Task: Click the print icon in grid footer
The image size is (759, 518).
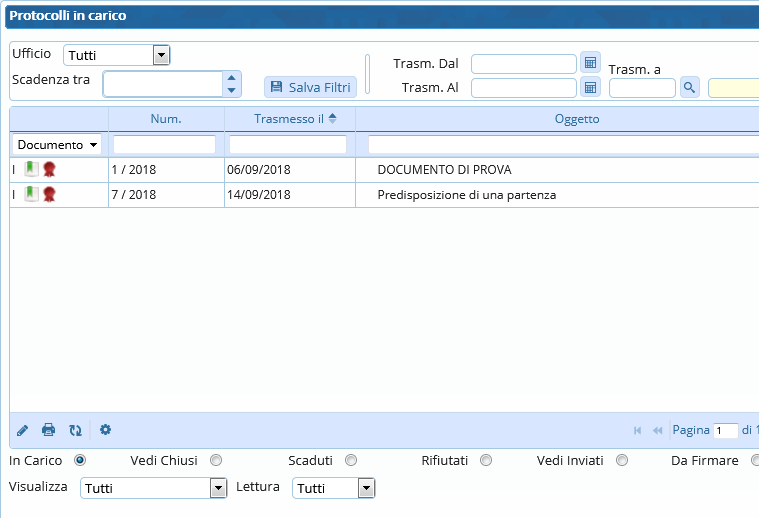Action: coord(48,430)
